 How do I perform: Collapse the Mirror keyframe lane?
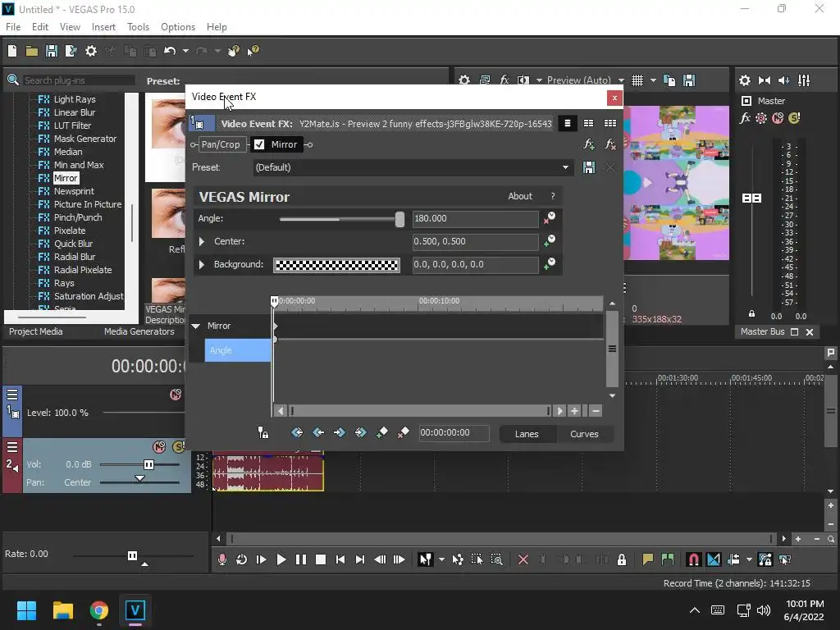(x=195, y=326)
